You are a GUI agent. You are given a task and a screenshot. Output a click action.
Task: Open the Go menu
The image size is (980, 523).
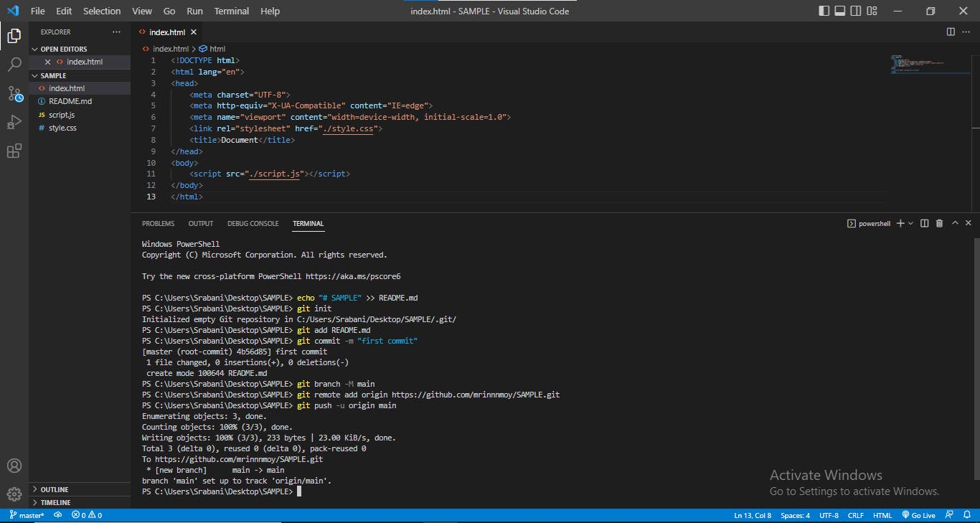tap(169, 11)
